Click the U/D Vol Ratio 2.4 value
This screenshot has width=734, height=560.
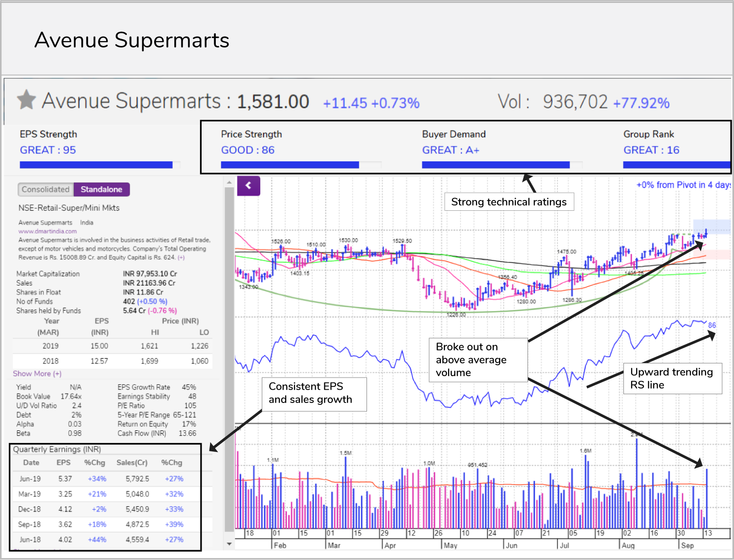pyautogui.click(x=77, y=405)
